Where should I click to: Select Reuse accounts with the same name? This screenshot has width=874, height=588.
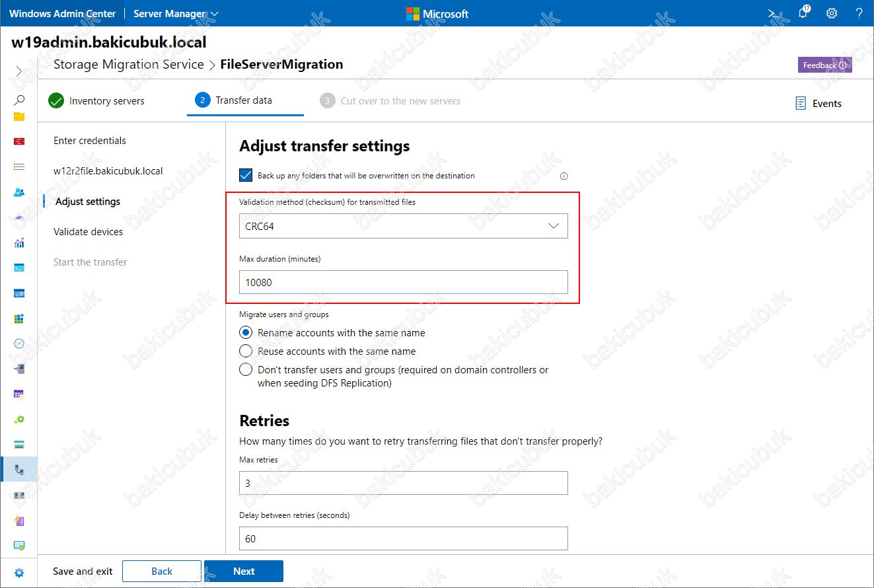pyautogui.click(x=246, y=351)
